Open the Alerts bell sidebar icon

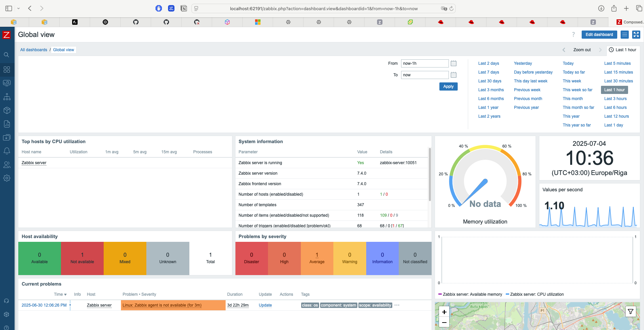click(7, 151)
